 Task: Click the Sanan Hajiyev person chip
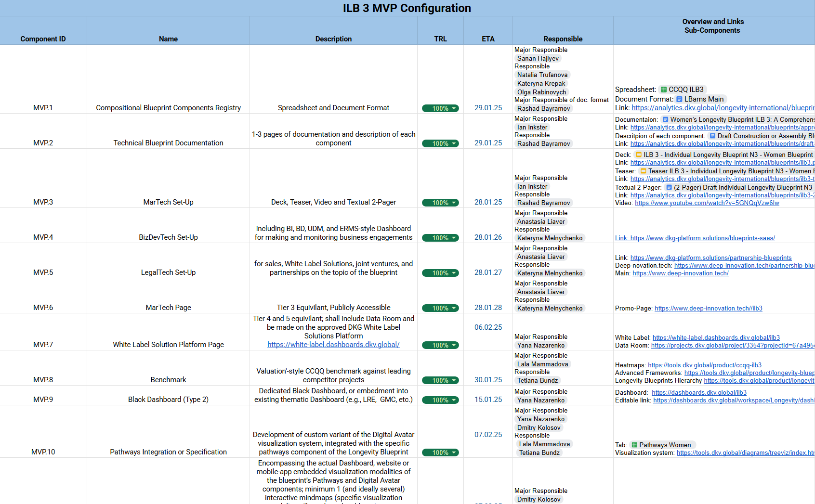click(538, 59)
